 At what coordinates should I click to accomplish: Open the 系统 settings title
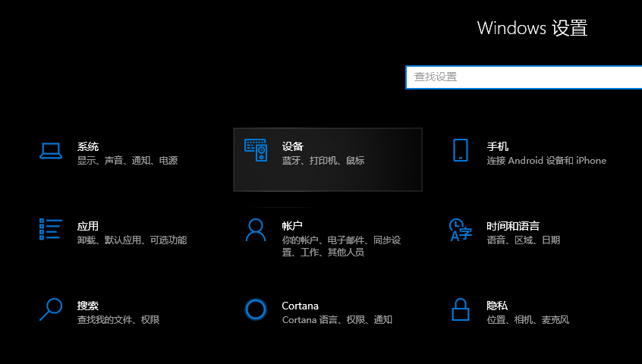point(88,146)
